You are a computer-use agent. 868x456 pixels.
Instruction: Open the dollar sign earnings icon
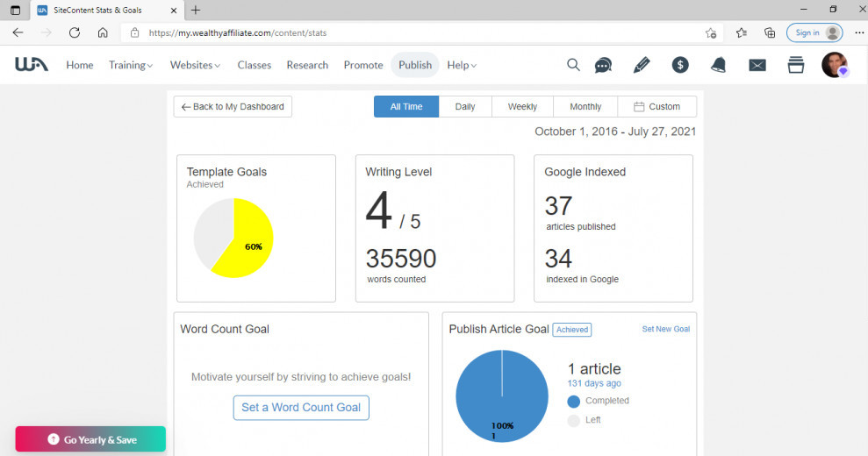tap(680, 65)
